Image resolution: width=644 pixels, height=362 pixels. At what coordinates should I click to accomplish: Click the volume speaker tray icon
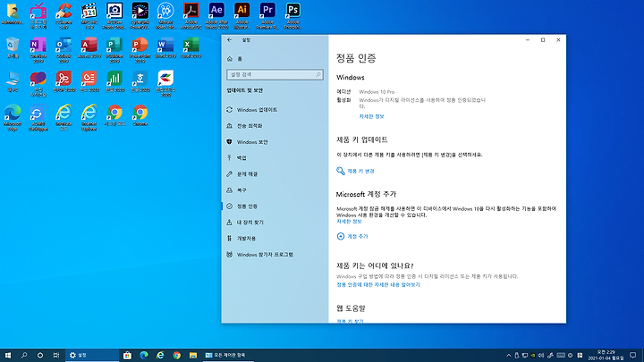[x=541, y=356]
